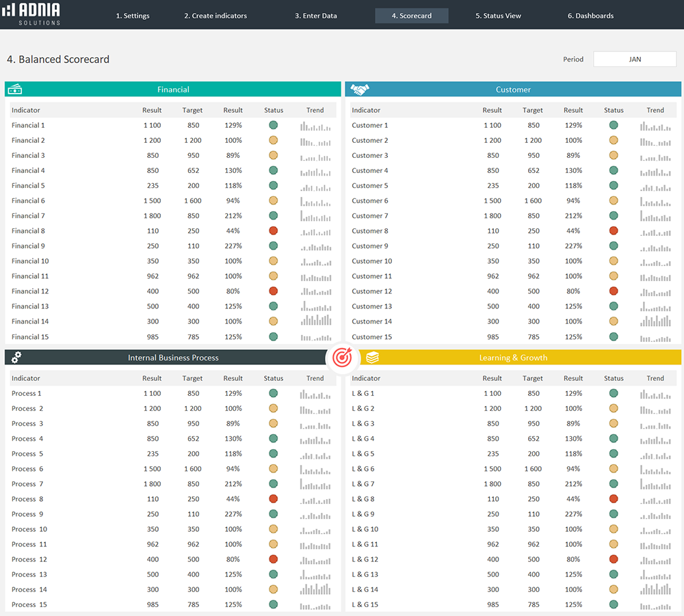
Task: Click the trend sparkline for Process 7
Action: 315,484
